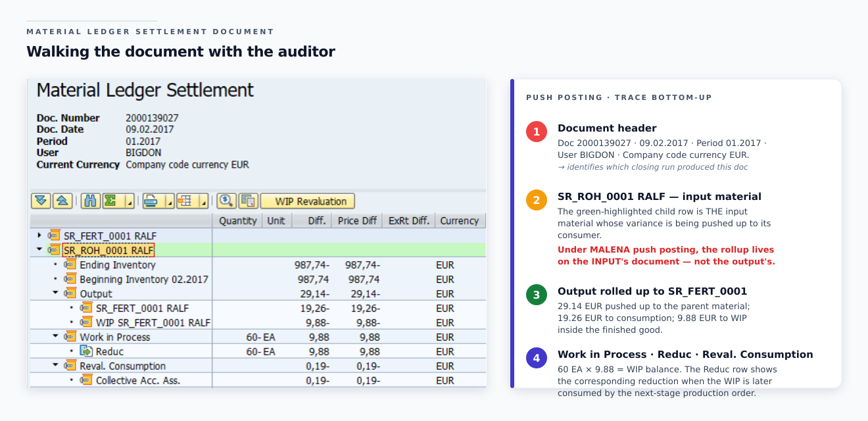Image resolution: width=868 pixels, height=421 pixels.
Task: Select the top-level SR_FERT_0001 RALF tree label
Action: click(110, 235)
